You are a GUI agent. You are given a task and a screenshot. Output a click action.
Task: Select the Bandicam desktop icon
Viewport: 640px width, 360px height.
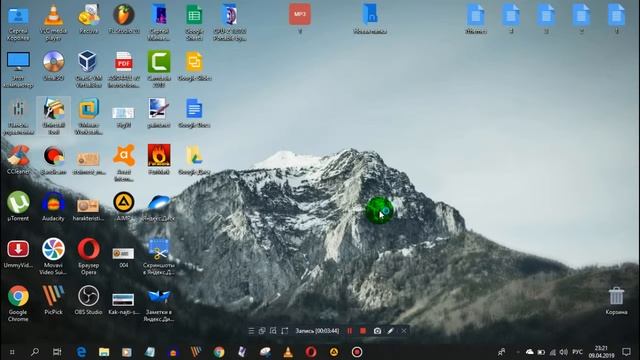(53, 160)
